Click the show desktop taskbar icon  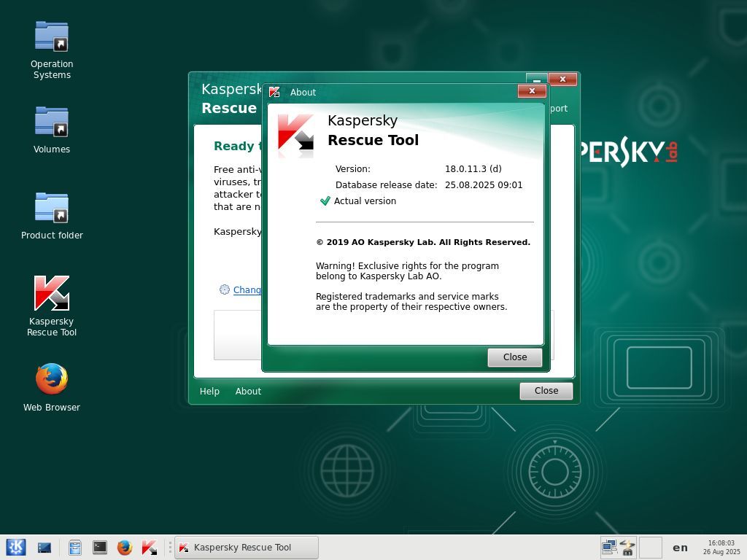click(44, 548)
